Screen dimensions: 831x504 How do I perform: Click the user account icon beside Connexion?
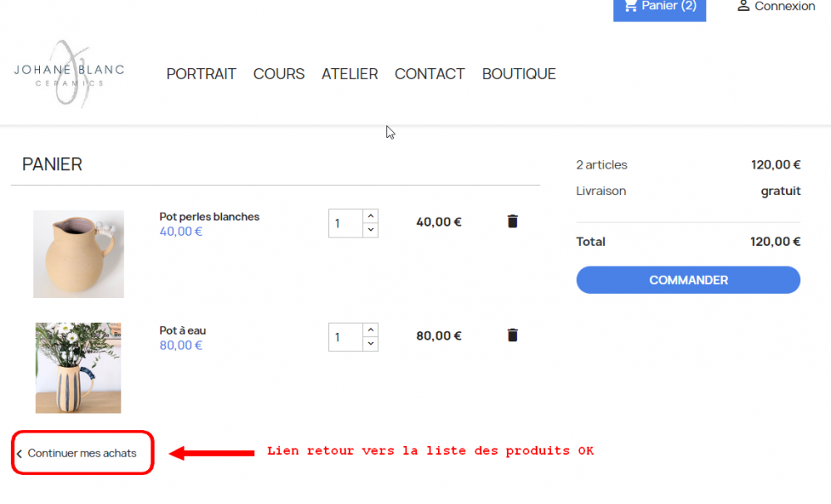744,6
